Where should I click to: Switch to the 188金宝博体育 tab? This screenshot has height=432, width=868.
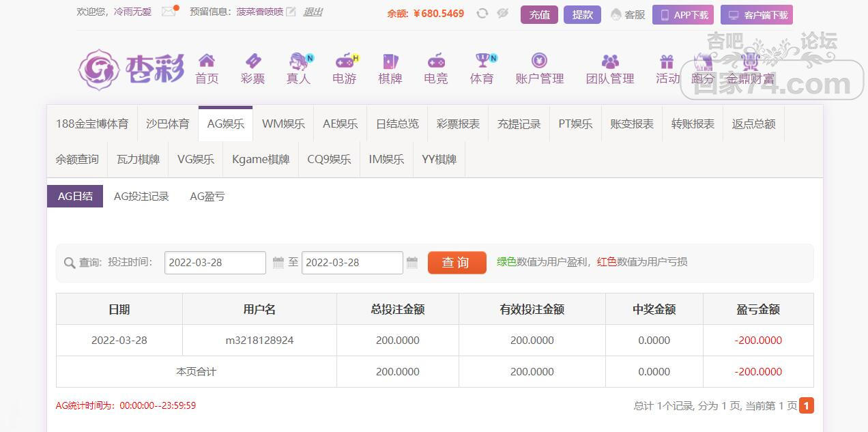(92, 124)
